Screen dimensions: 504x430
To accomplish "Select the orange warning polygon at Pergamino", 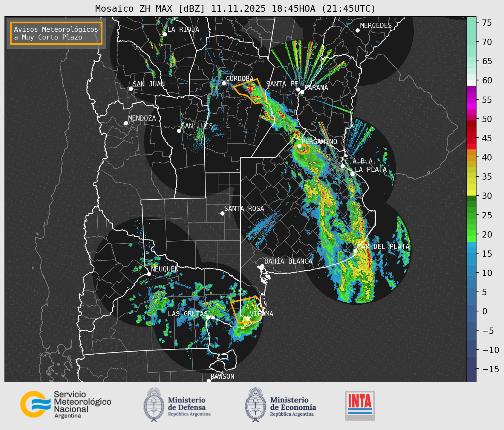I will coord(302,149).
